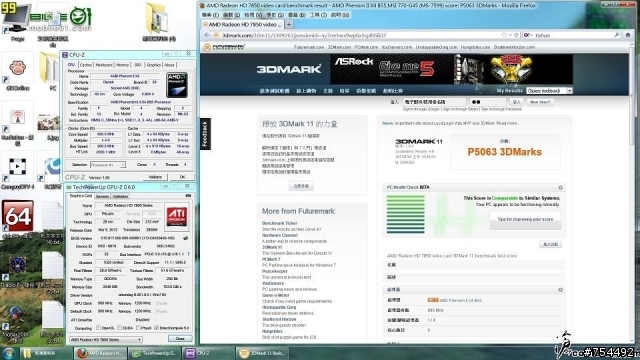Click the BIOS save chip icon in GPU-Z

pyautogui.click(x=186, y=238)
